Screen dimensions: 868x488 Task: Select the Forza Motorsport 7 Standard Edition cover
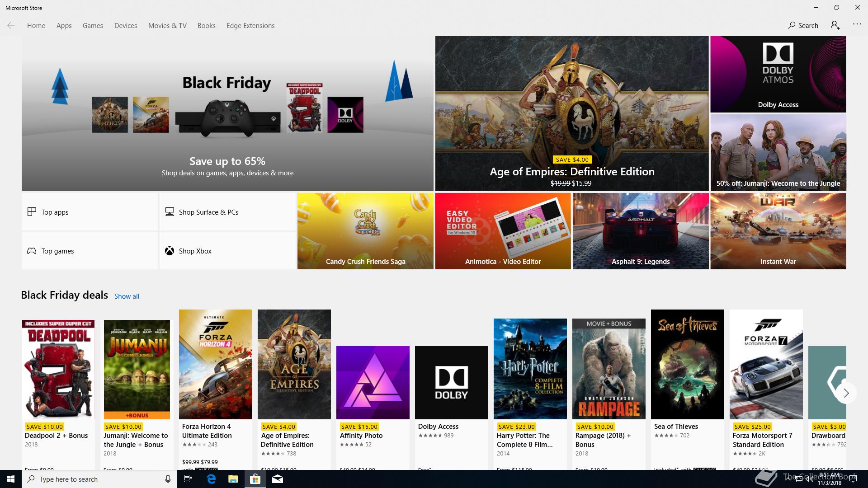[766, 364]
